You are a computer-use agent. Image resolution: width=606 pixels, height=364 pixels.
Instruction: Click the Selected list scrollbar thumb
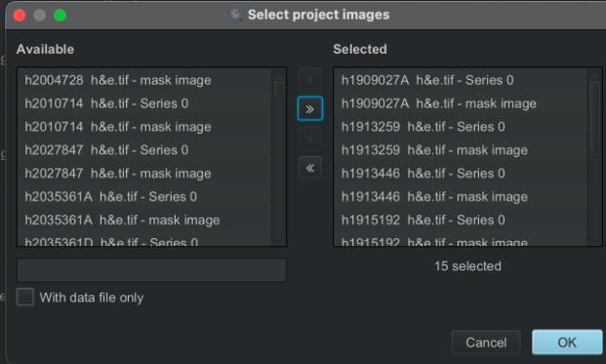click(x=595, y=119)
